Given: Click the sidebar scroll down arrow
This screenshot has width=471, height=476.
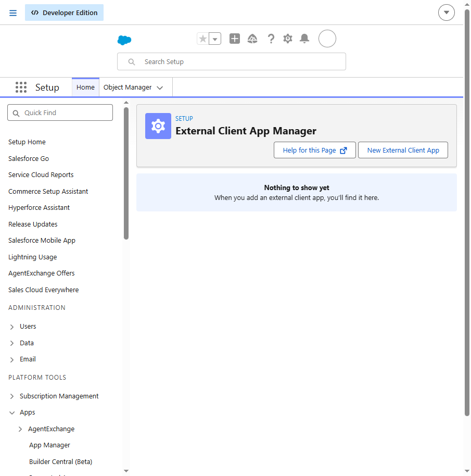Looking at the screenshot, I should point(126,471).
